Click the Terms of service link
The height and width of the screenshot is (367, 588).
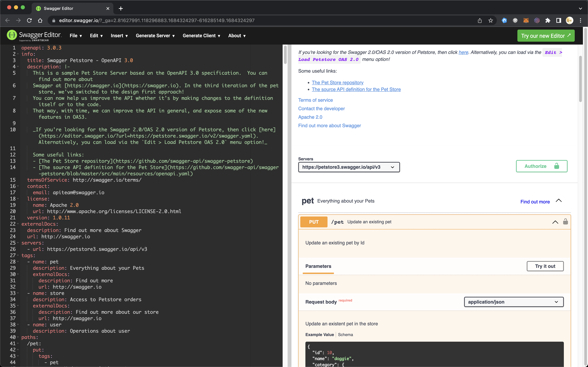tap(315, 100)
